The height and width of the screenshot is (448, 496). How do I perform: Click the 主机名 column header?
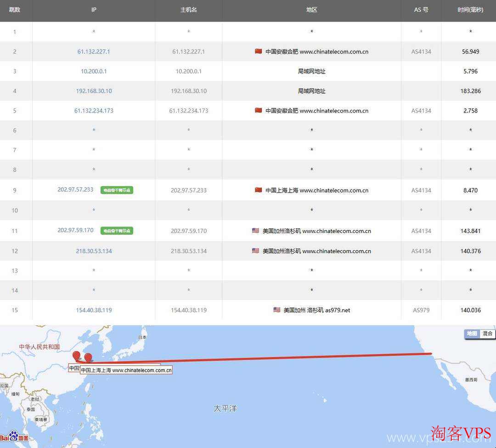[189, 10]
